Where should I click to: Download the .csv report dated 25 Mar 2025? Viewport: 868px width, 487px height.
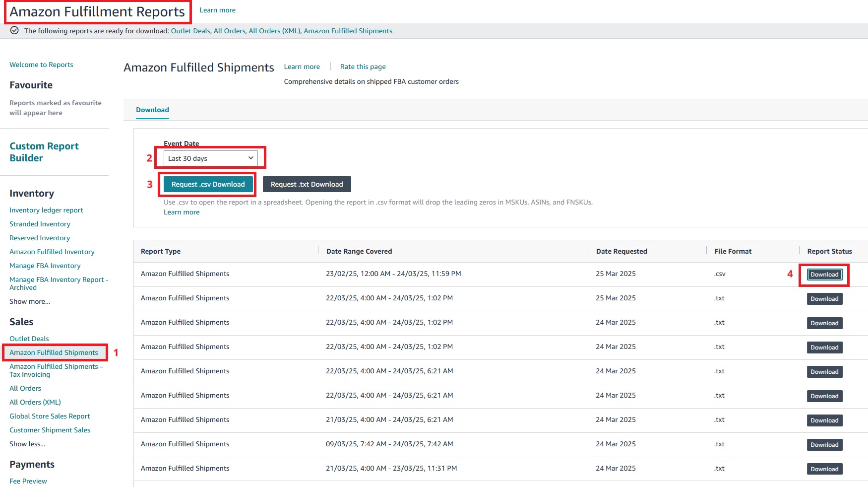tap(824, 275)
